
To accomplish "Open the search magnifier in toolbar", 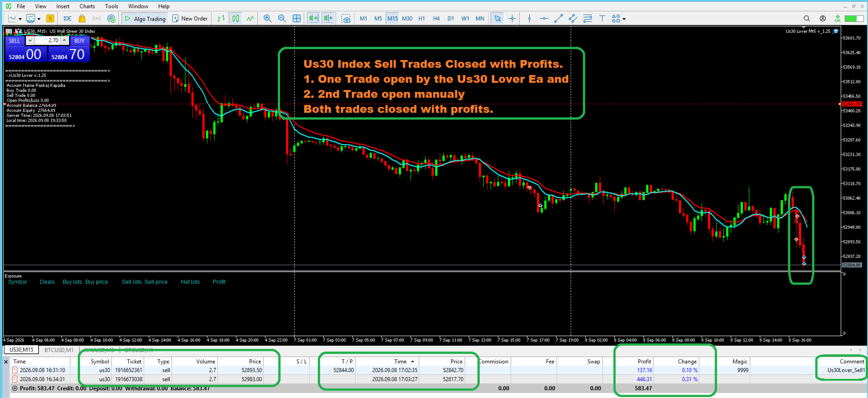I will point(807,18).
